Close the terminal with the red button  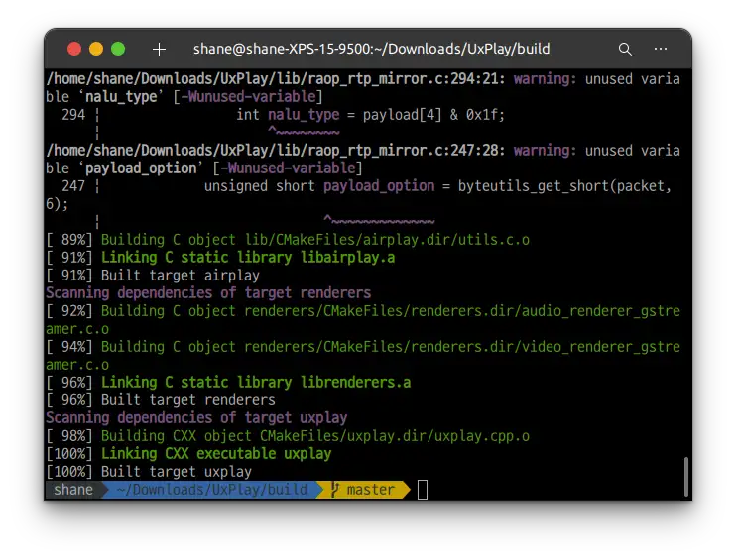(x=74, y=49)
